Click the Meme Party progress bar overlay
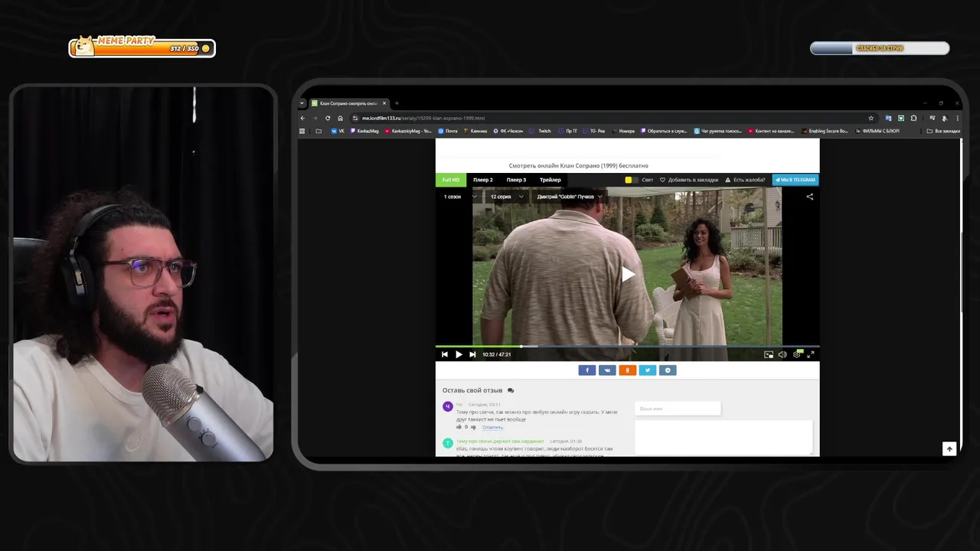 click(142, 48)
